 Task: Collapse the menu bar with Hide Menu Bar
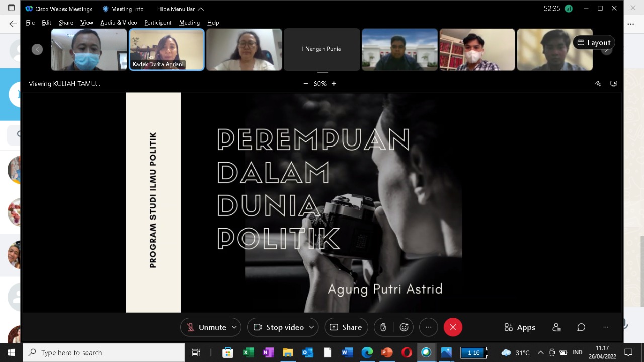click(181, 9)
